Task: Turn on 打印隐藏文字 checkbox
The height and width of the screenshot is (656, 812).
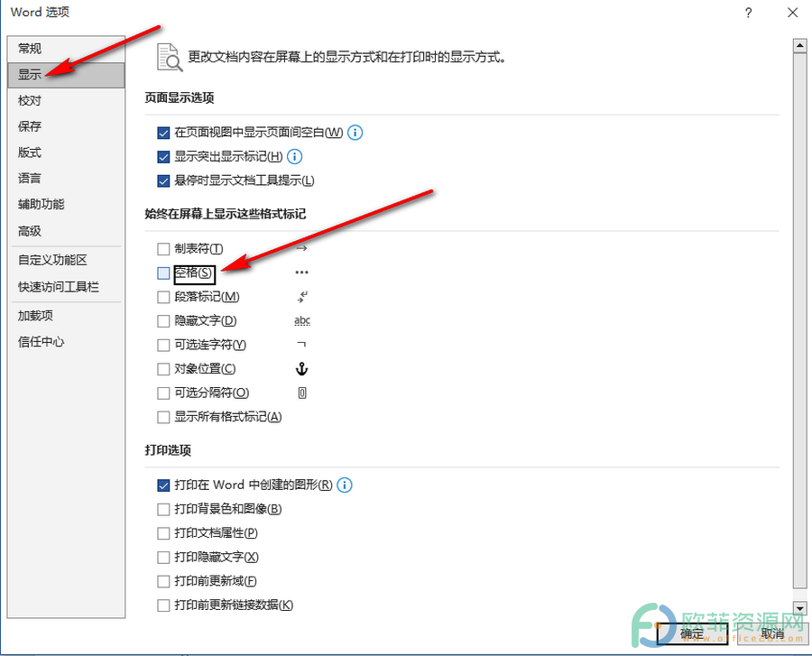Action: pos(163,557)
